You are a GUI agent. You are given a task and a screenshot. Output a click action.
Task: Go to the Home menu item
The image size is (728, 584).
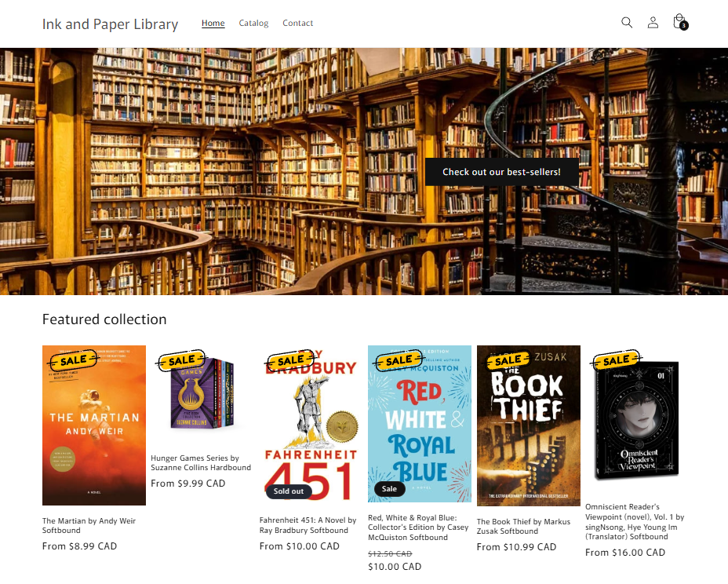[213, 23]
